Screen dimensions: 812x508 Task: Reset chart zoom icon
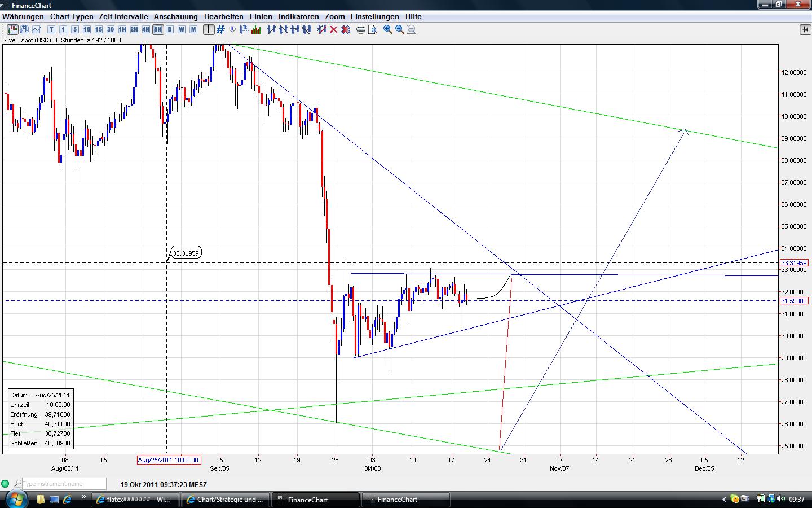coord(412,29)
